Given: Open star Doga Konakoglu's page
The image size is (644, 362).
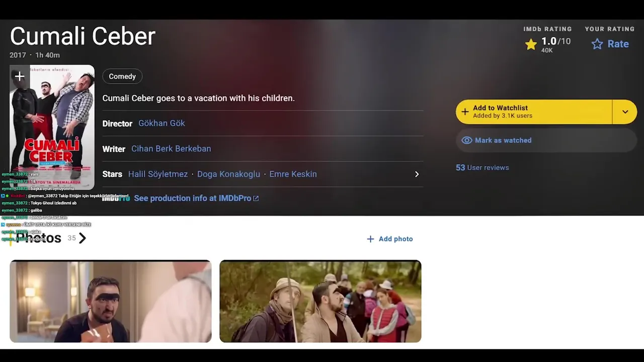Looking at the screenshot, I should pos(228,174).
